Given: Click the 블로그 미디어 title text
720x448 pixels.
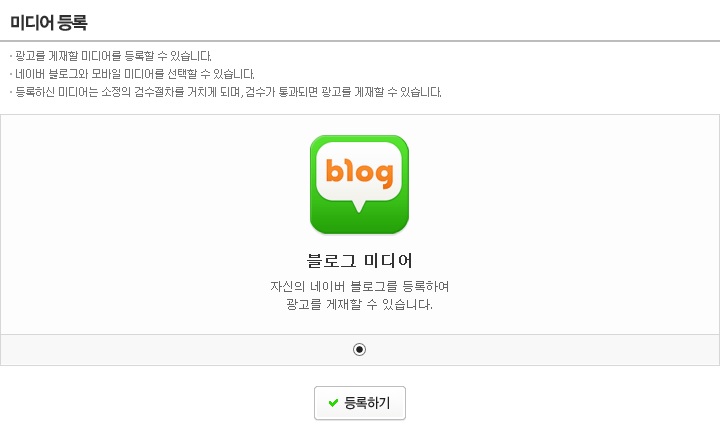Looking at the screenshot, I should click(359, 261).
